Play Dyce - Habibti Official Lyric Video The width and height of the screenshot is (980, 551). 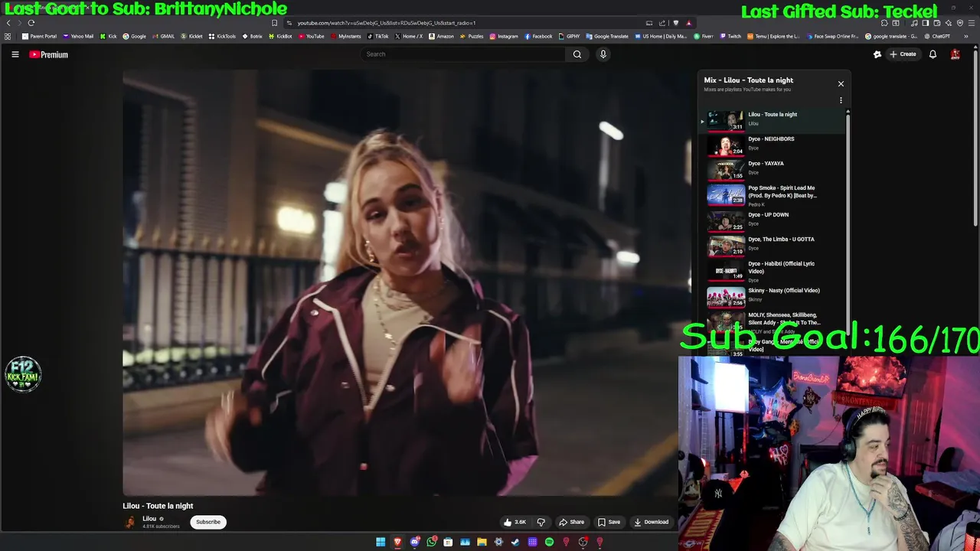click(773, 271)
